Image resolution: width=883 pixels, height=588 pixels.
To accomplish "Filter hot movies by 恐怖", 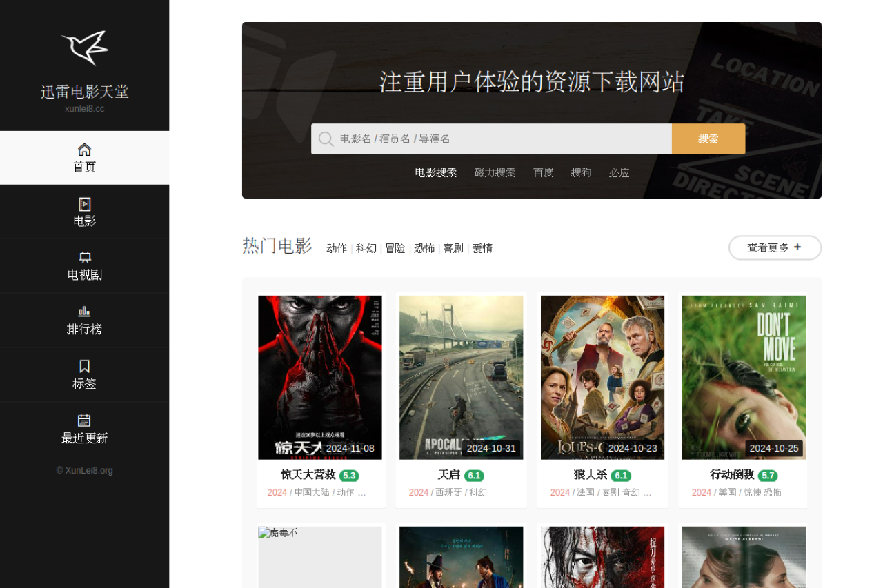I will [x=424, y=248].
